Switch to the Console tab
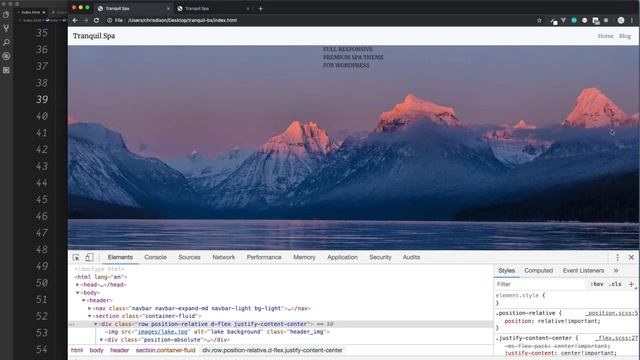Image resolution: width=640 pixels, height=360 pixels. tap(156, 257)
